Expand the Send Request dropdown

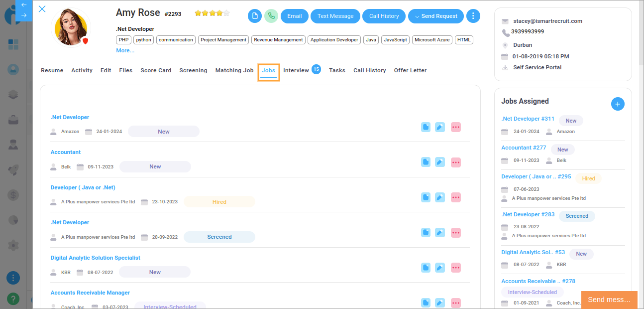[x=436, y=16]
